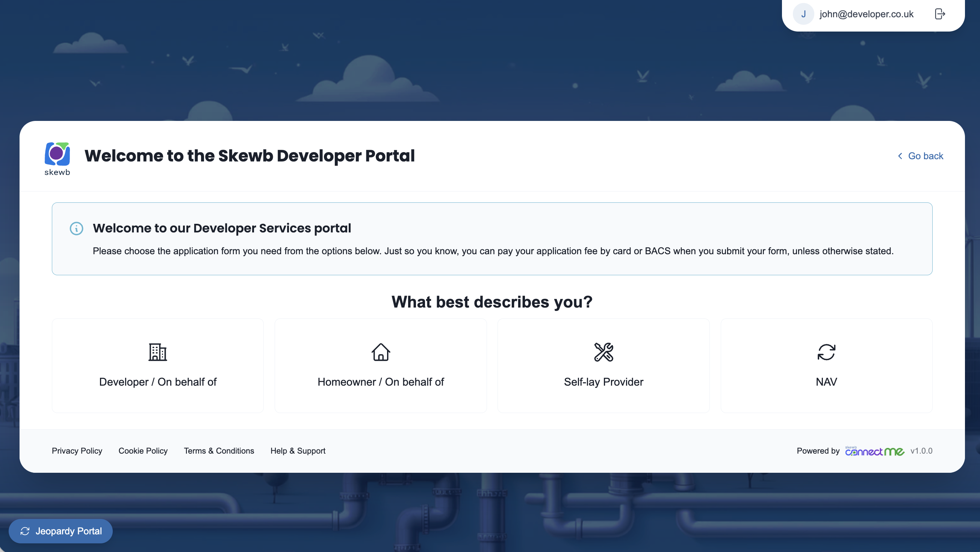
Task: Click the sync icon on the Jeopardy Portal button
Action: [25, 531]
